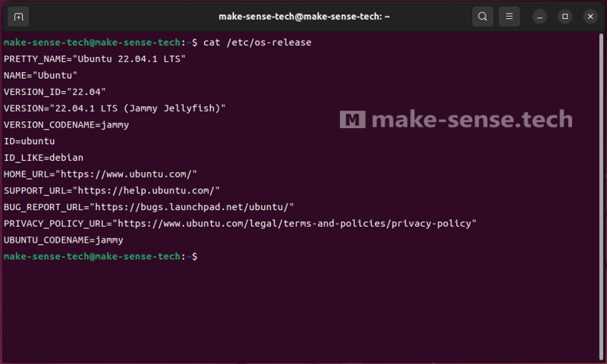Click the PRIVACY_POLICY_URL privacy-policy link
The height and width of the screenshot is (364, 607).
click(294, 224)
